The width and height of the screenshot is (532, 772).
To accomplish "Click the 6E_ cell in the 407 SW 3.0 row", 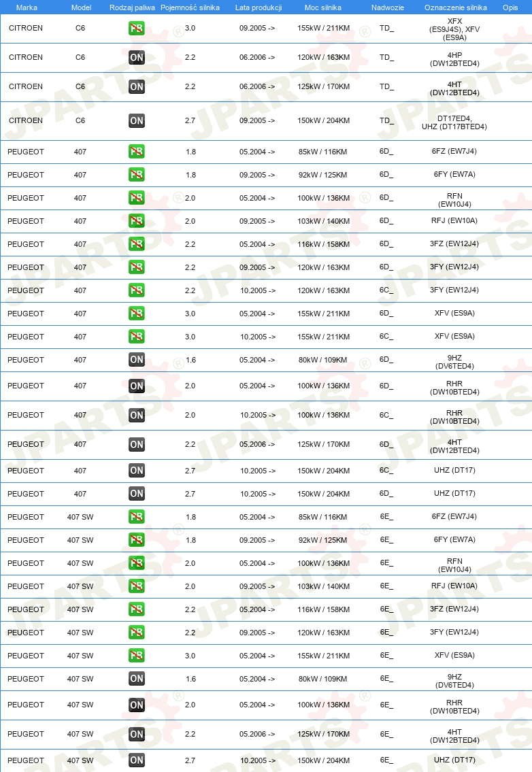I will coord(386,655).
